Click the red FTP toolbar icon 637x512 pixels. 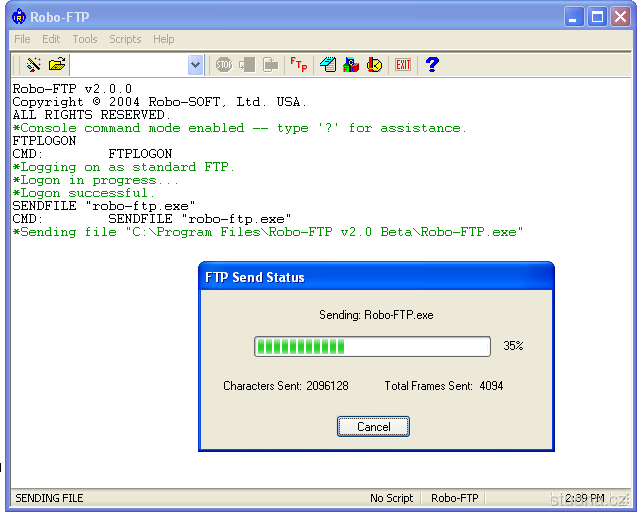(298, 65)
